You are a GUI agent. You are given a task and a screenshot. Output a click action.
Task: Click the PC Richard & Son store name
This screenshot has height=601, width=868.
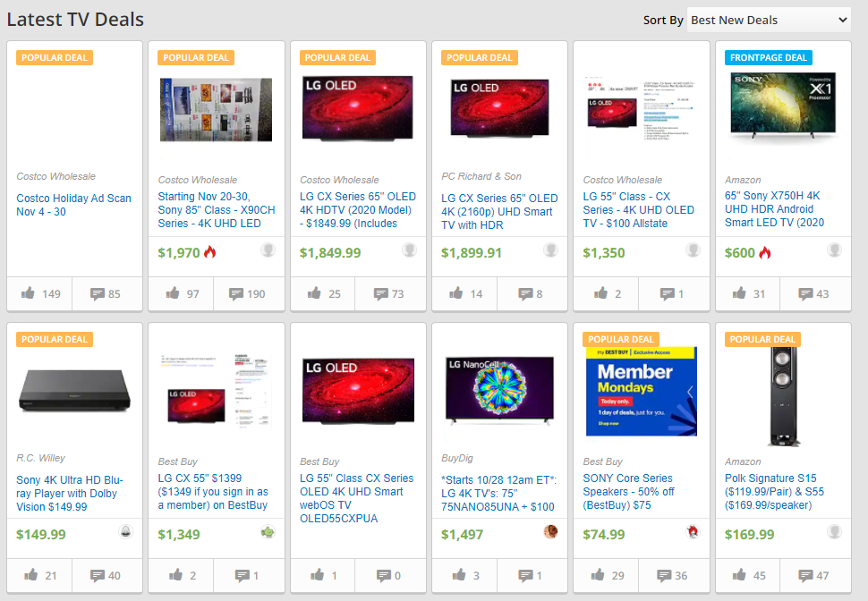tap(481, 176)
